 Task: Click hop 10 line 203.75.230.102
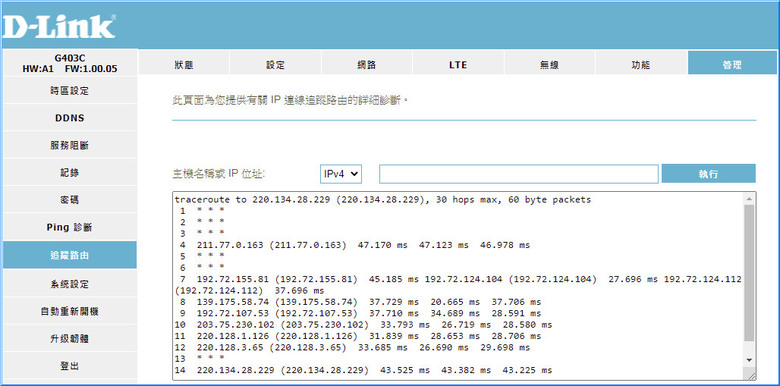[x=364, y=325]
